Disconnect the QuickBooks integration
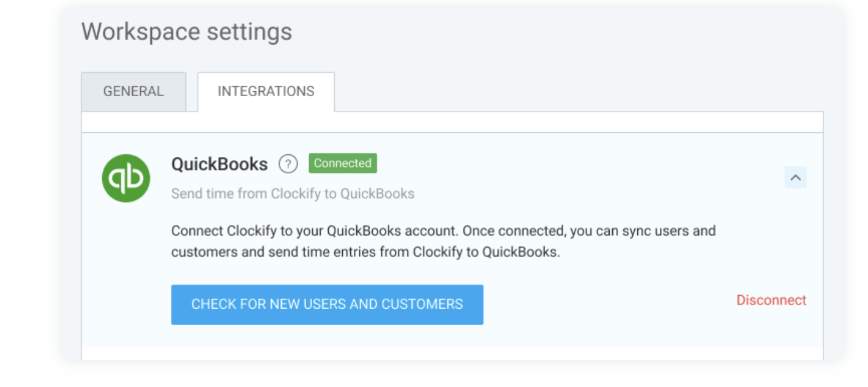The height and width of the screenshot is (387, 868). point(771,300)
